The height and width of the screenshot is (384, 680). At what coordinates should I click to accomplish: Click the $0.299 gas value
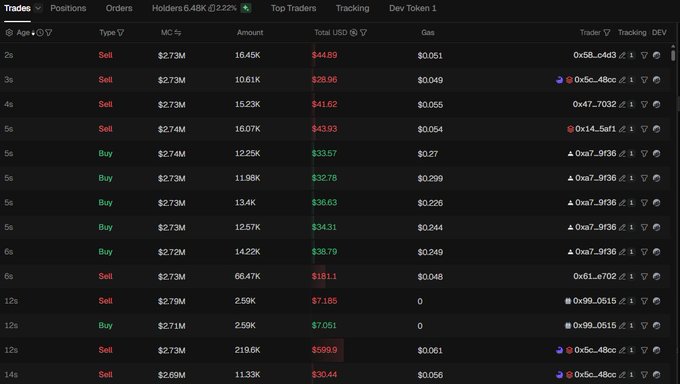pyautogui.click(x=430, y=178)
